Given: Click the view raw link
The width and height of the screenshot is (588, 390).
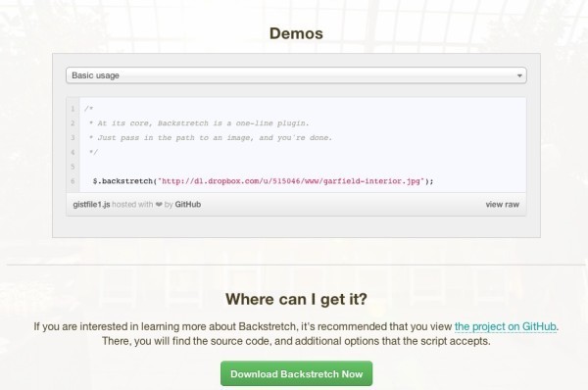Looking at the screenshot, I should click(x=502, y=205).
